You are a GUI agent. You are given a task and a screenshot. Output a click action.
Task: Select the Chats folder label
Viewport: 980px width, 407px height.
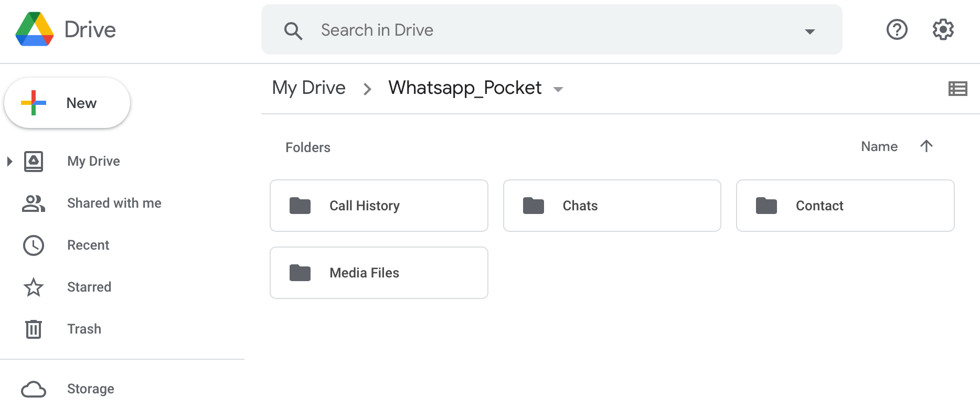click(x=580, y=206)
